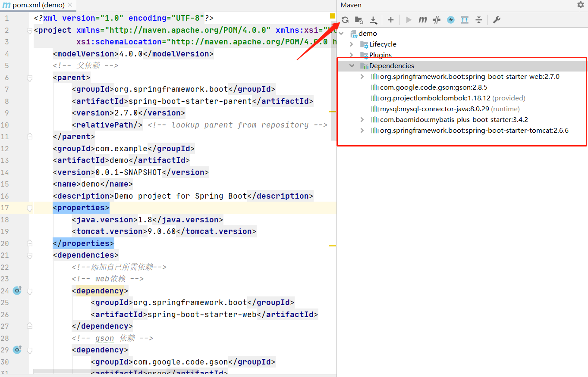Click the pom.xml file icon in editor tab
588x377 pixels.
click(x=6, y=5)
